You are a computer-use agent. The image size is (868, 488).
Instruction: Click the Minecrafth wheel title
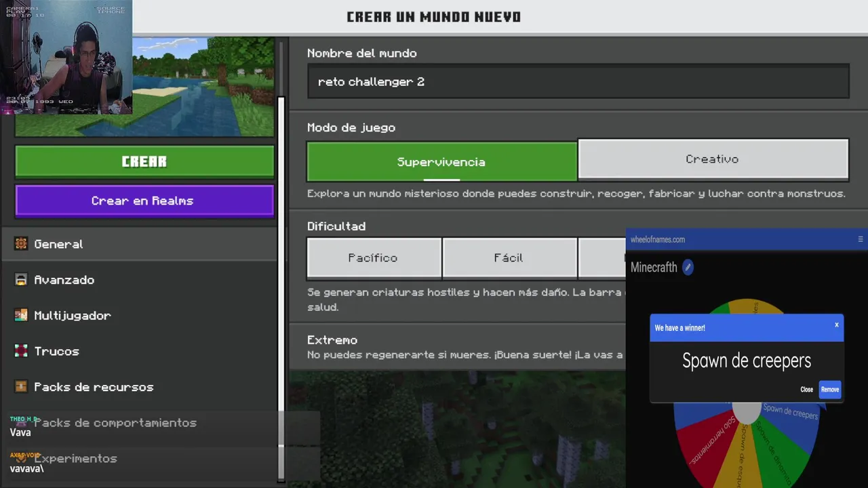click(x=654, y=267)
